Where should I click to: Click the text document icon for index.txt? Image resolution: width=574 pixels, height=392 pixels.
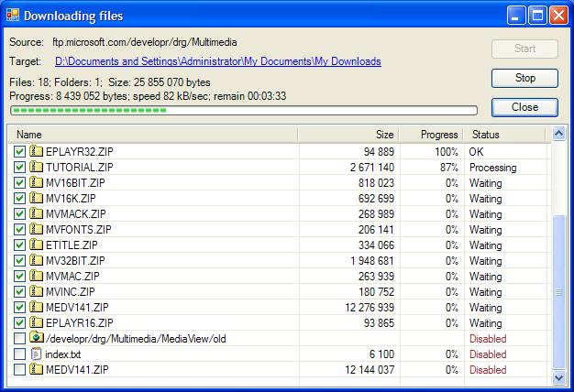(x=36, y=354)
